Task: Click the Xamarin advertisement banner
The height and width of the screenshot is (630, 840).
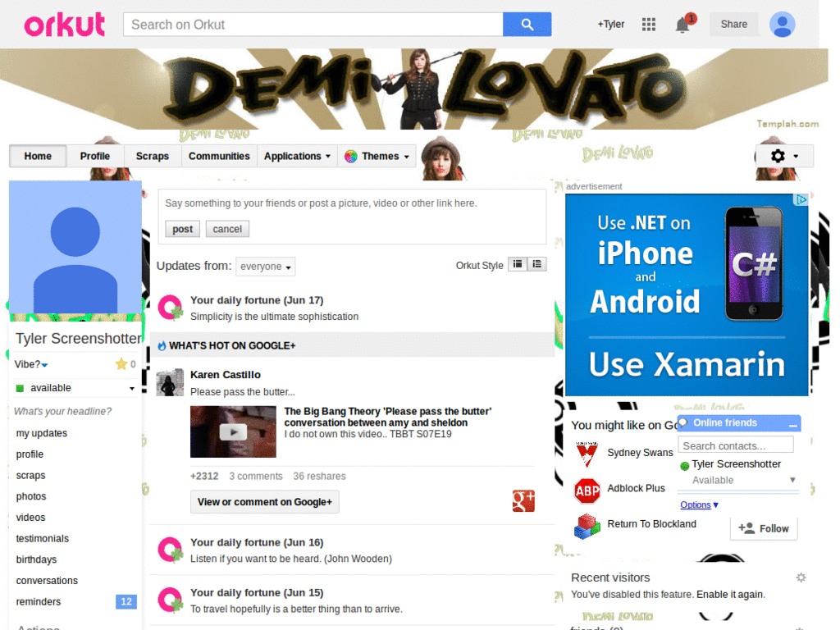Action: (x=687, y=295)
